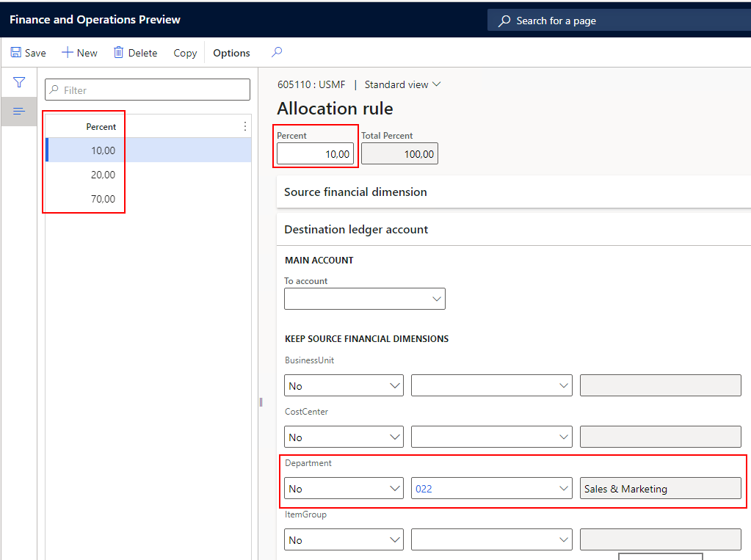This screenshot has height=560, width=751.
Task: Open the Options menu
Action: coord(231,53)
